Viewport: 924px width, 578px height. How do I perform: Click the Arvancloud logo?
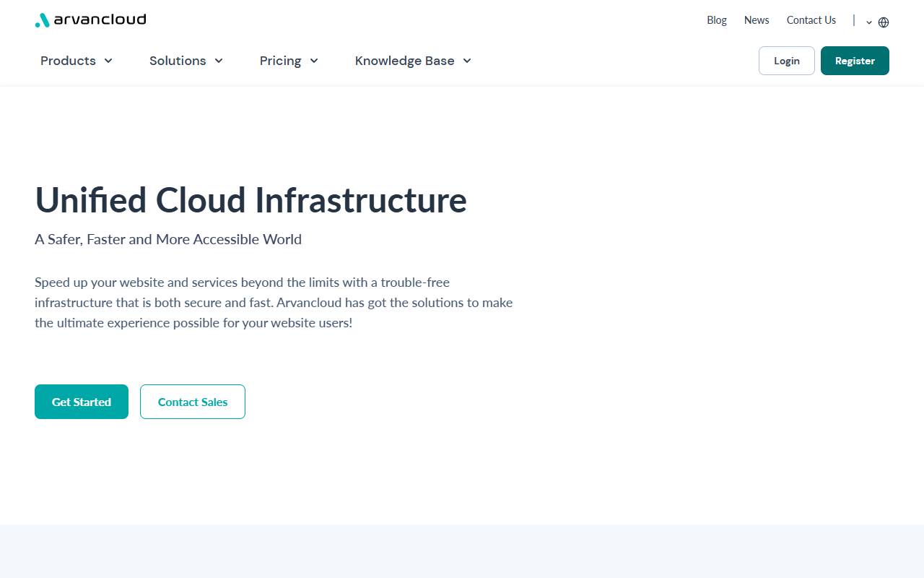(90, 20)
